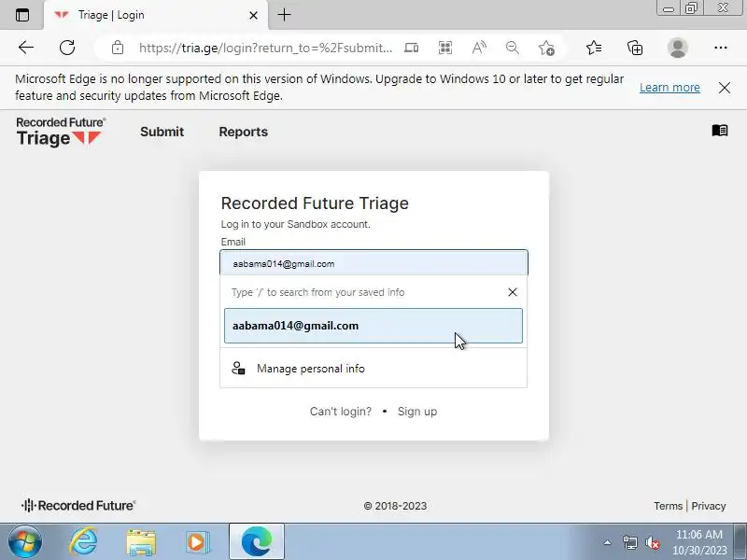The image size is (747, 560).
Task: Add this page to favorites
Action: tap(546, 48)
